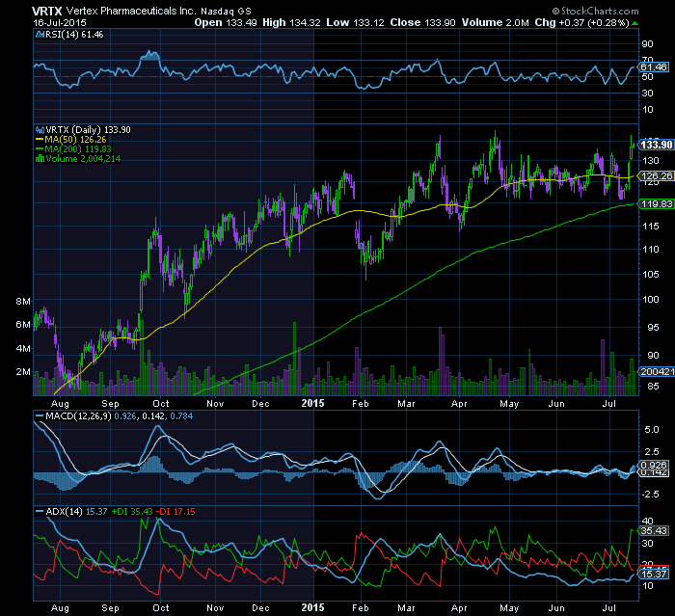The height and width of the screenshot is (616, 675).
Task: Click the RSI(14) line icon
Action: click(40, 35)
